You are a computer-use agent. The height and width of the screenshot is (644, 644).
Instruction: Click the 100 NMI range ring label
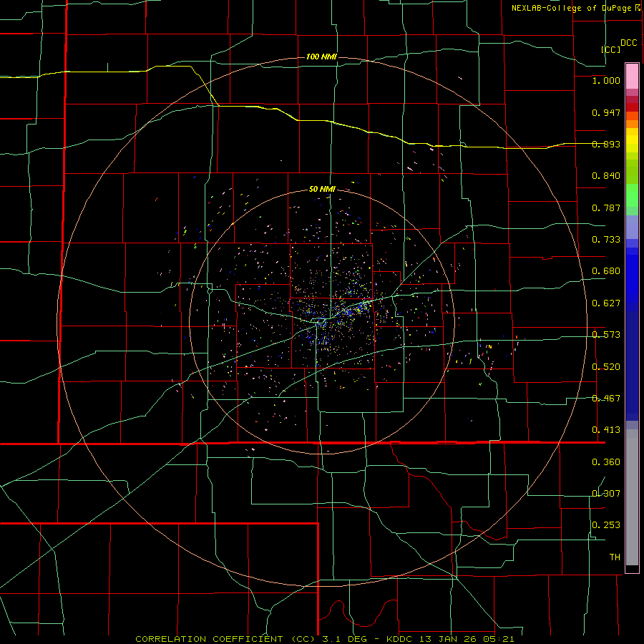[x=321, y=57]
